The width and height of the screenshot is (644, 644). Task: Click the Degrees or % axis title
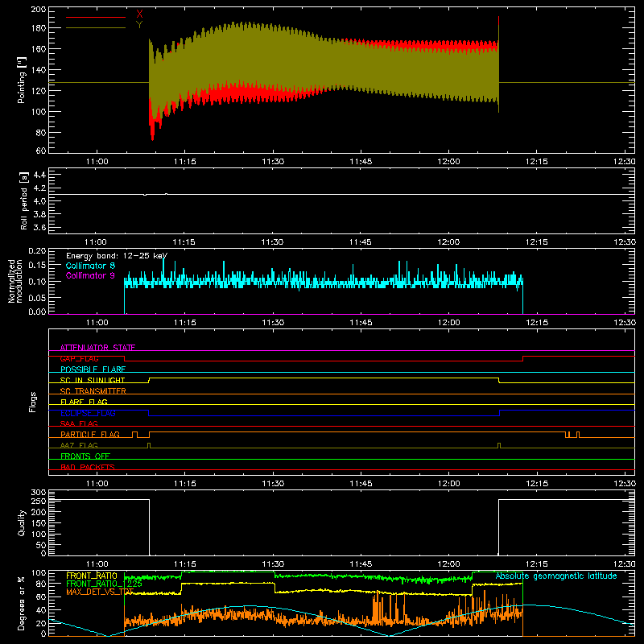pyautogui.click(x=22, y=603)
